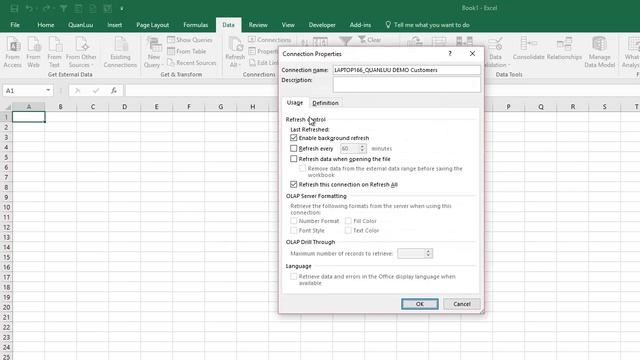Click Tell me what you want to do
This screenshot has height=360, width=640.
[431, 25]
